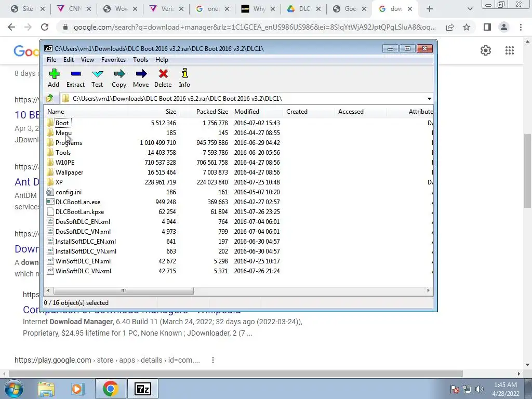
Task: Sort by Size column header
Action: 153,112
